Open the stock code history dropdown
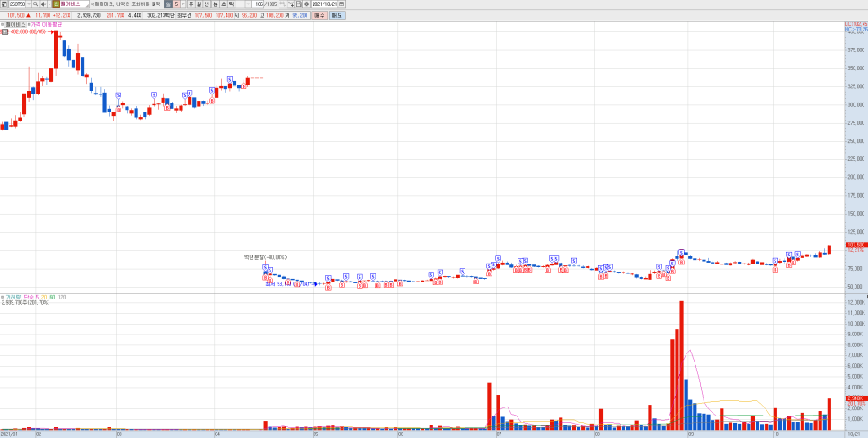This screenshot has width=868, height=438. click(x=29, y=4)
